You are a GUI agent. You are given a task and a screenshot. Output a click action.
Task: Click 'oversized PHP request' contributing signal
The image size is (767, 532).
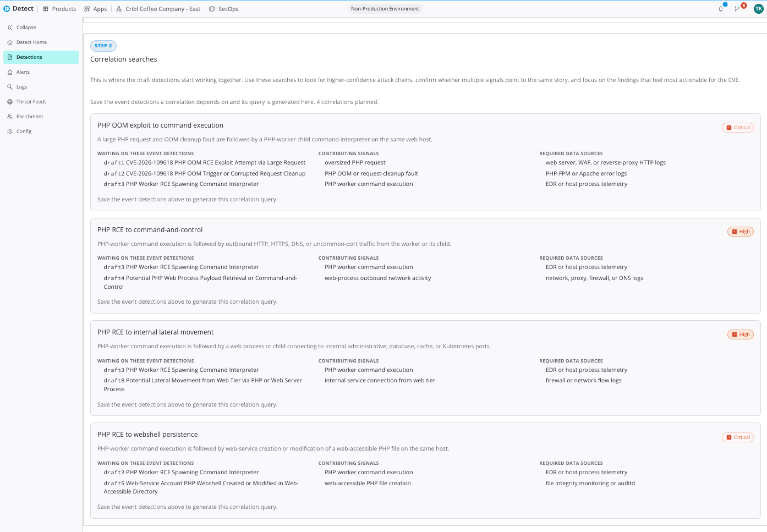coord(355,163)
